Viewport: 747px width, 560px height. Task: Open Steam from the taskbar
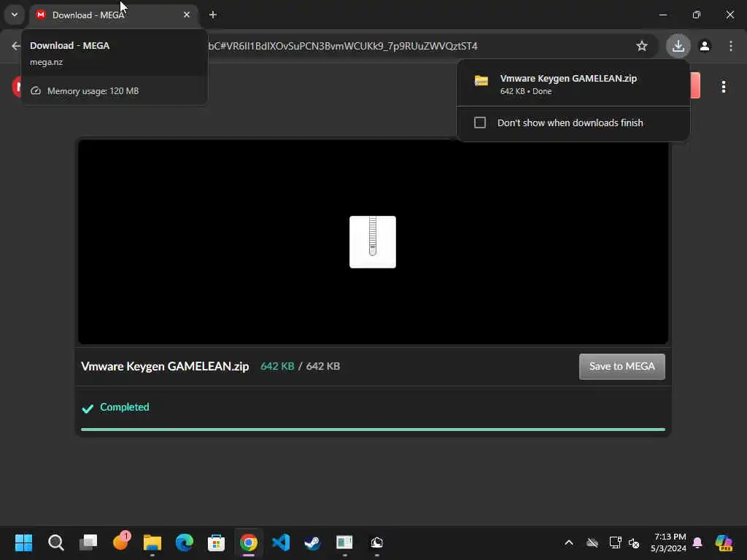(312, 542)
